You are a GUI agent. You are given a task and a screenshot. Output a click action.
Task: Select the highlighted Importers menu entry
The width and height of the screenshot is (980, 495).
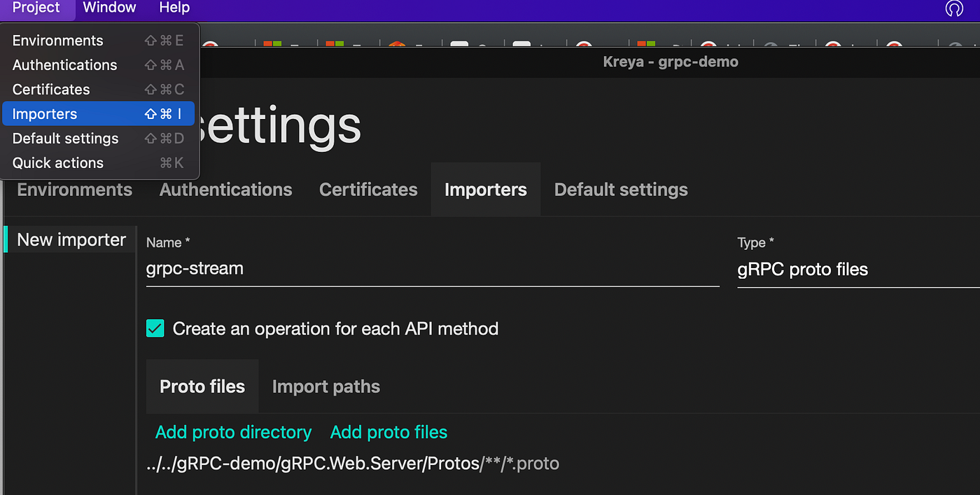click(45, 114)
